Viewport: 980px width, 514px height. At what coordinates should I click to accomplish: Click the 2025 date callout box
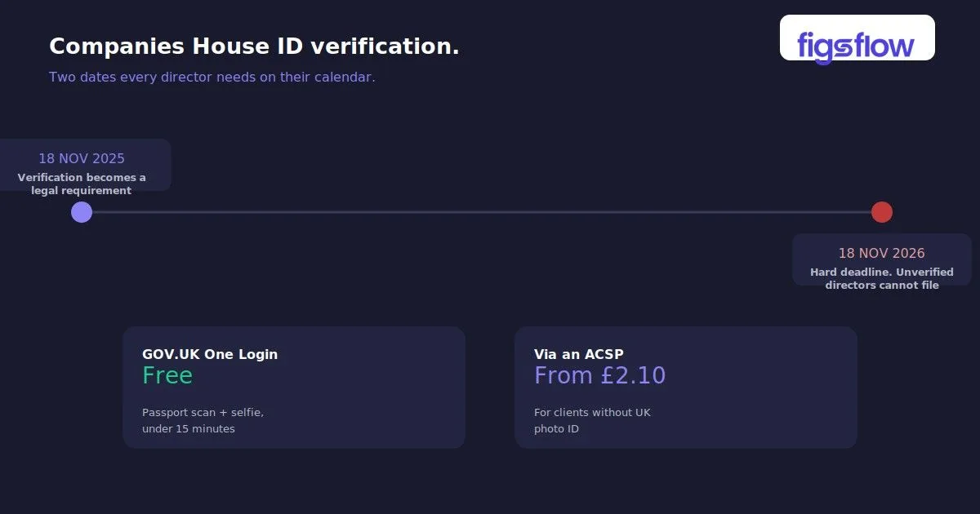tap(82, 165)
